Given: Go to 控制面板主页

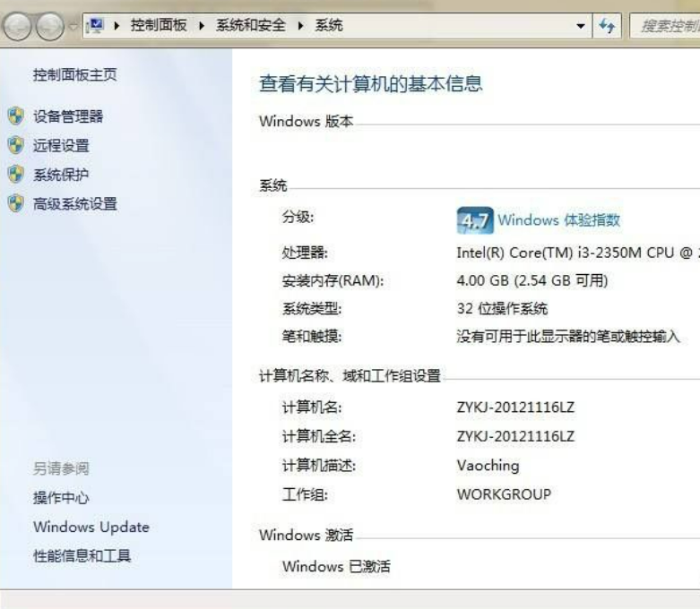Looking at the screenshot, I should coord(74,75).
